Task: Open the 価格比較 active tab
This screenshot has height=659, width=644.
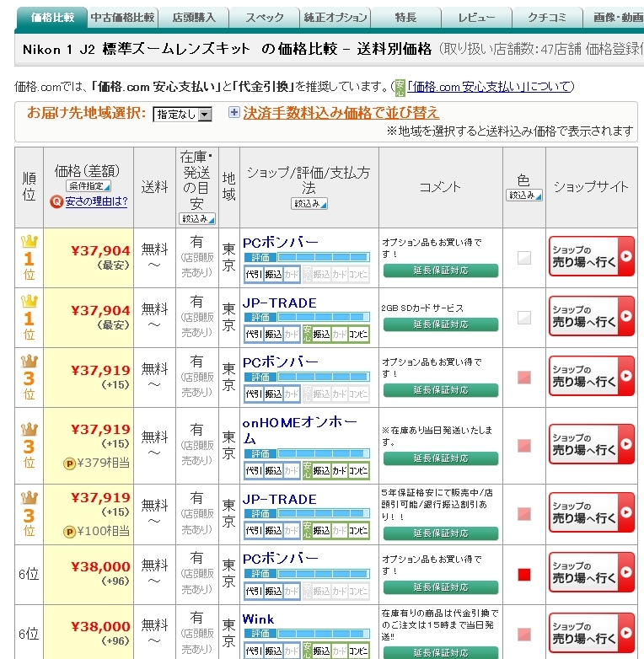Action: [52, 18]
